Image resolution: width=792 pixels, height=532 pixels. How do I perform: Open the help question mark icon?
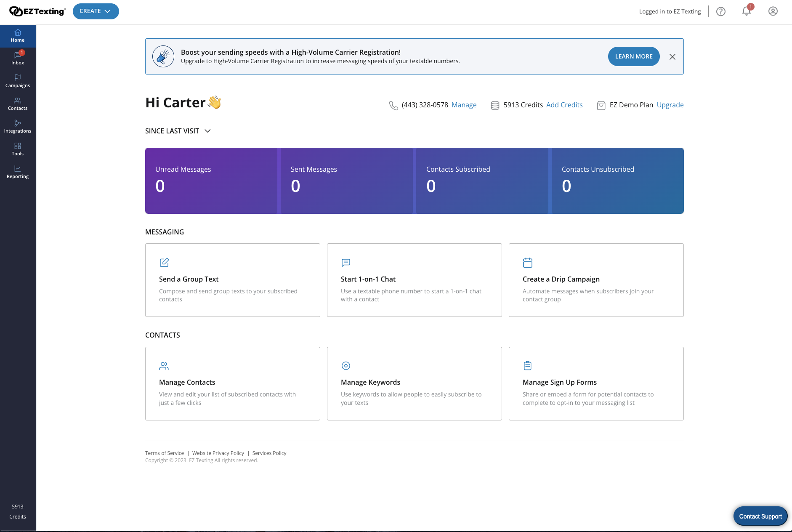pos(721,11)
